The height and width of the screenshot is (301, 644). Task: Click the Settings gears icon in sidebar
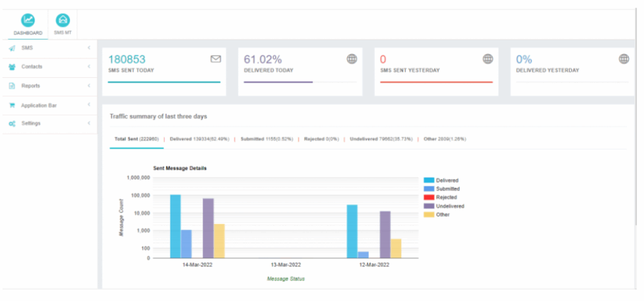[x=12, y=124]
